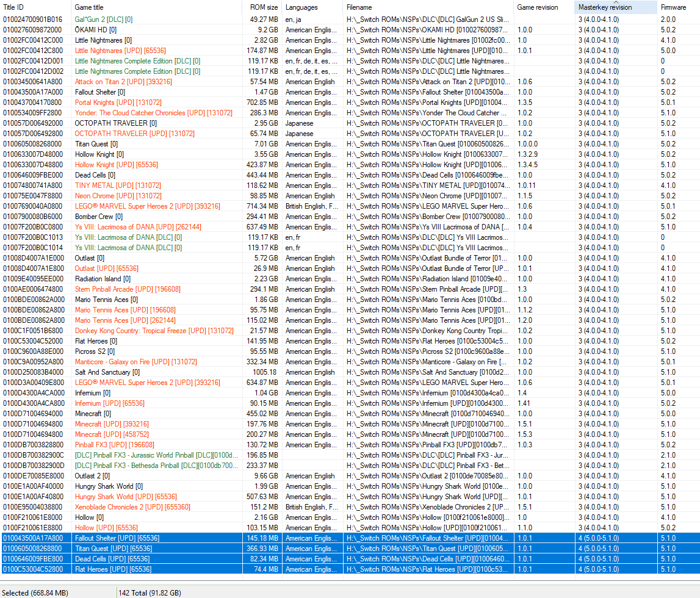Click Hollow [UPD] [65536] entry
This screenshot has width=700, height=598.
[x=106, y=528]
